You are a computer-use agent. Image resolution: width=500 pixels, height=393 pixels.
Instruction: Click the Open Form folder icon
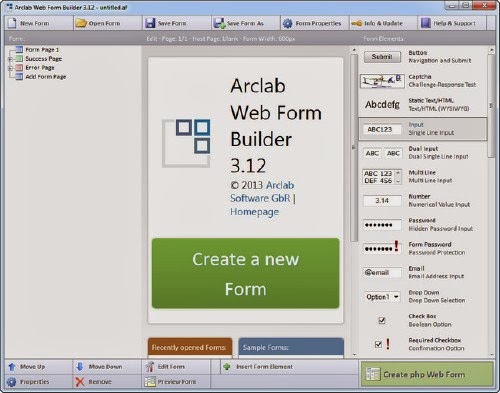pyautogui.click(x=81, y=23)
